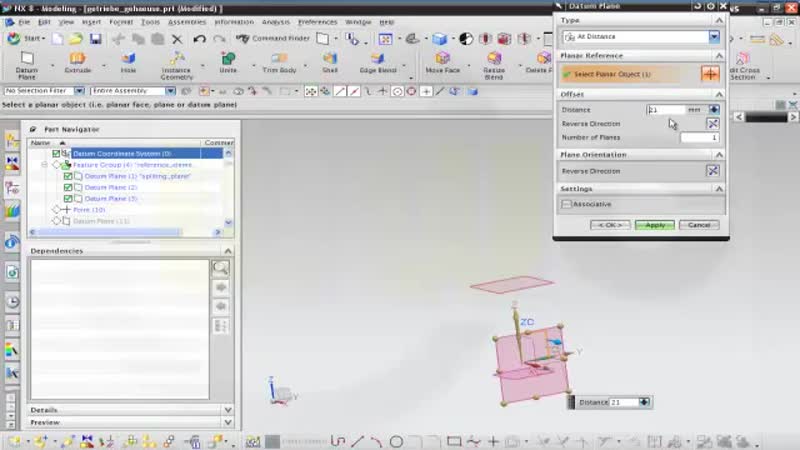Collapse the Settings section
Screen dimensions: 800x450
[719, 189]
